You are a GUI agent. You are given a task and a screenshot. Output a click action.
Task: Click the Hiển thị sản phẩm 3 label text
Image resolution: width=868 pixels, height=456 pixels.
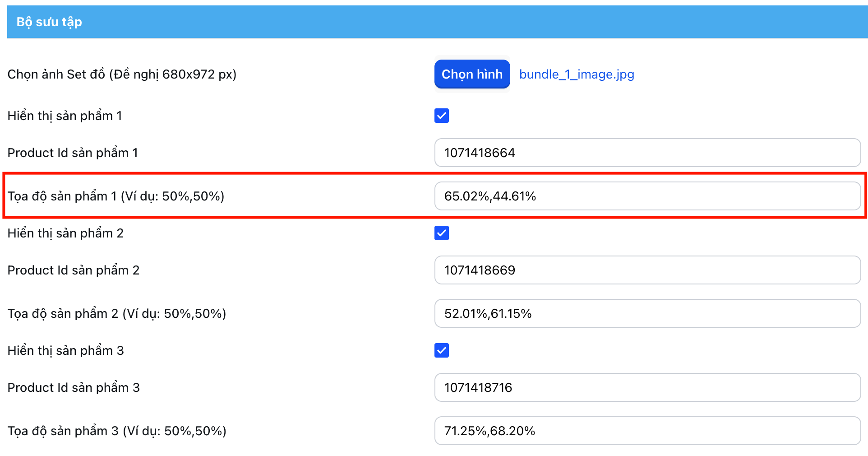(x=65, y=350)
